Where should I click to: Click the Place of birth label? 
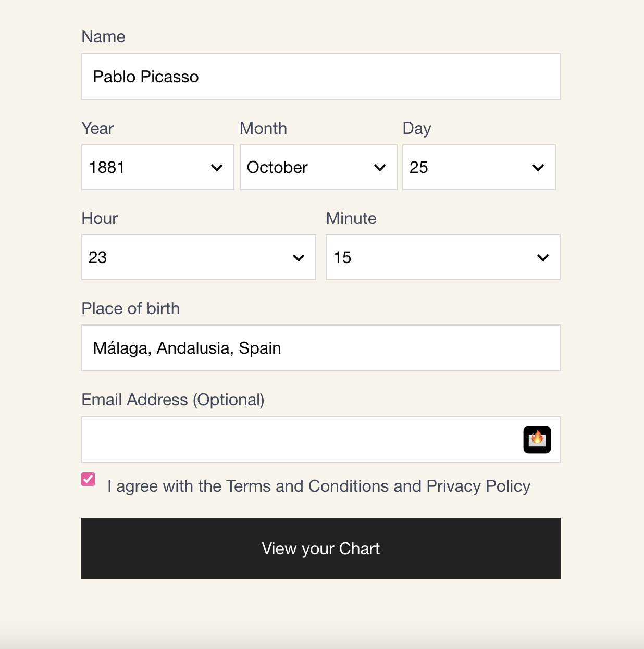pyautogui.click(x=131, y=308)
